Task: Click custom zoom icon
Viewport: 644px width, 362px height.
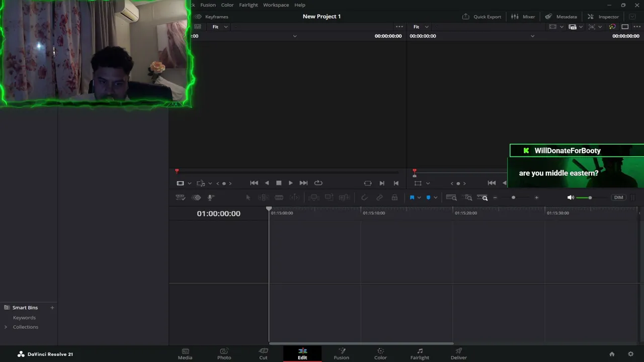Action: tap(482, 198)
